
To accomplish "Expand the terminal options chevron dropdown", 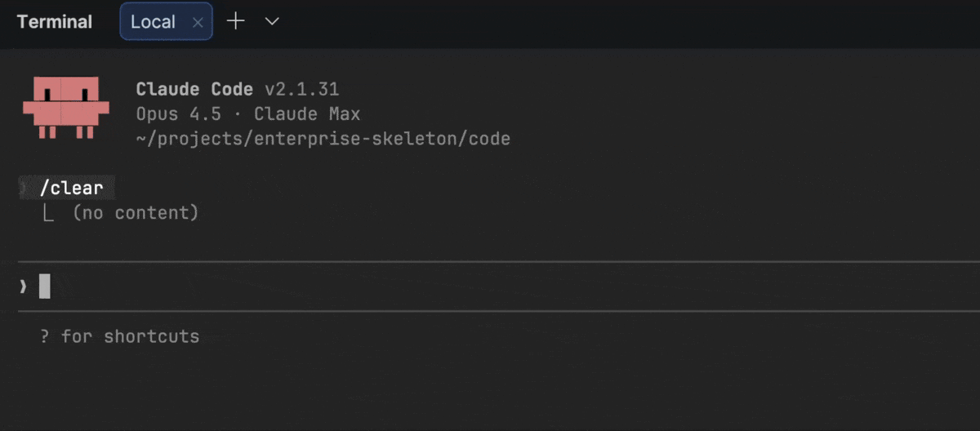I will coord(273,22).
